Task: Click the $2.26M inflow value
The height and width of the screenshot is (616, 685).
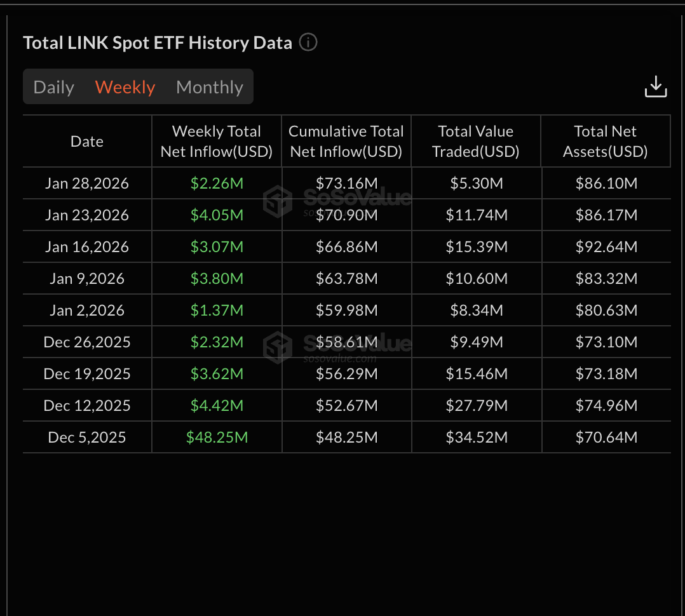Action: click(216, 183)
